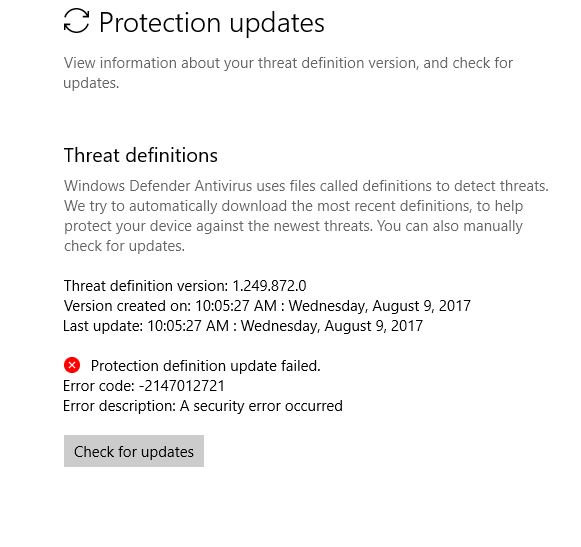581x547 pixels.
Task: Click the words check for updates ending the paragraph
Action: coord(124,246)
